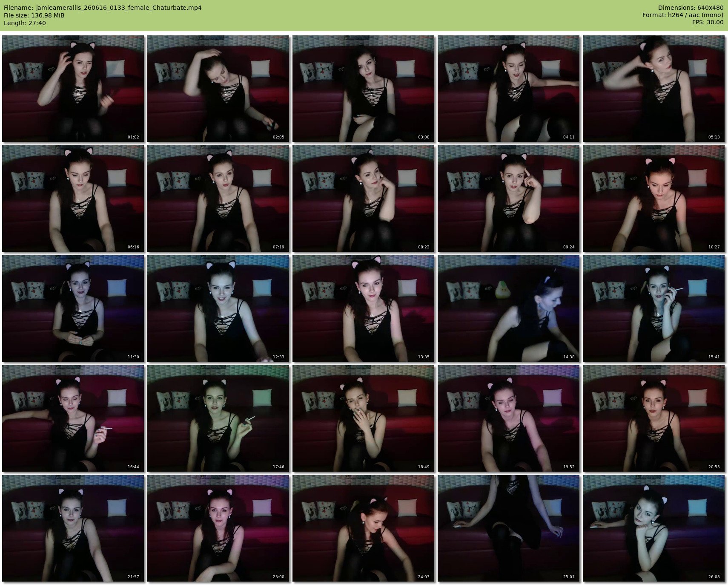Select the 09:24 video frame
This screenshot has width=728, height=585.
tap(508, 198)
